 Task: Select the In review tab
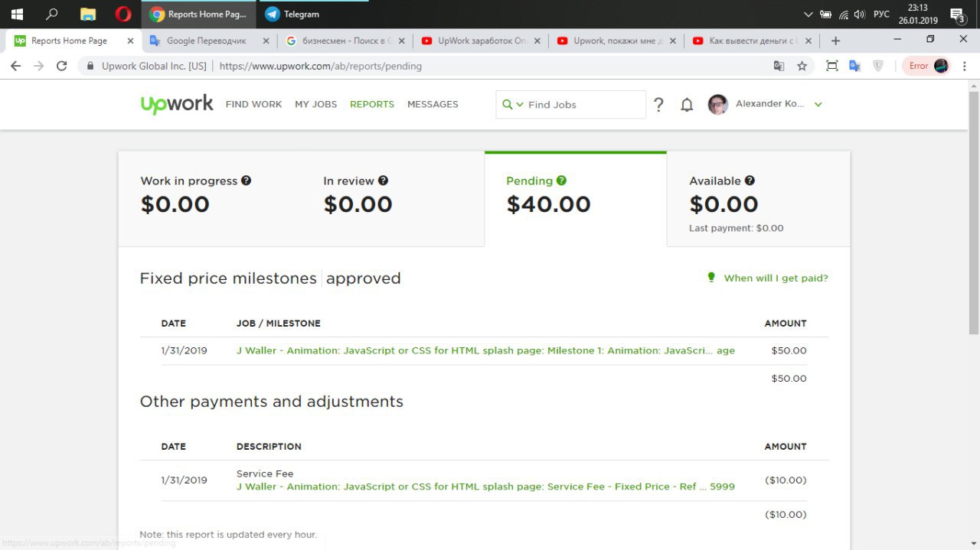(393, 199)
